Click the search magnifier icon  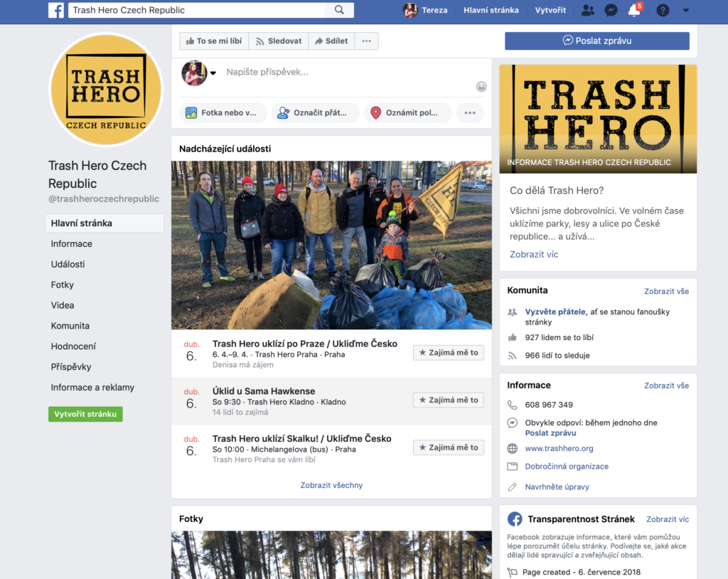tap(339, 10)
